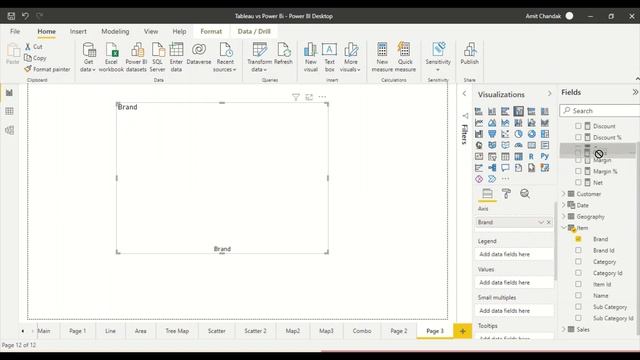Image resolution: width=640 pixels, height=360 pixels.
Task: Open the Brand axis field dropdown arrow
Action: click(x=541, y=222)
